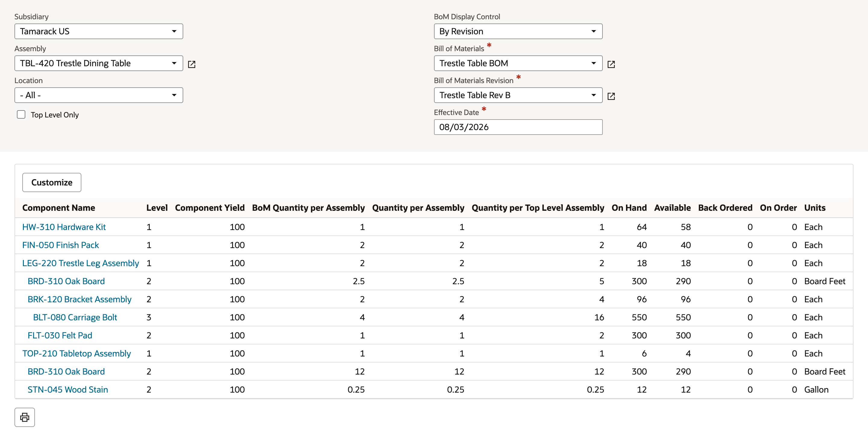This screenshot has height=442, width=868.
Task: Open the Subsidiary dropdown showing Tamarack US
Action: point(99,31)
